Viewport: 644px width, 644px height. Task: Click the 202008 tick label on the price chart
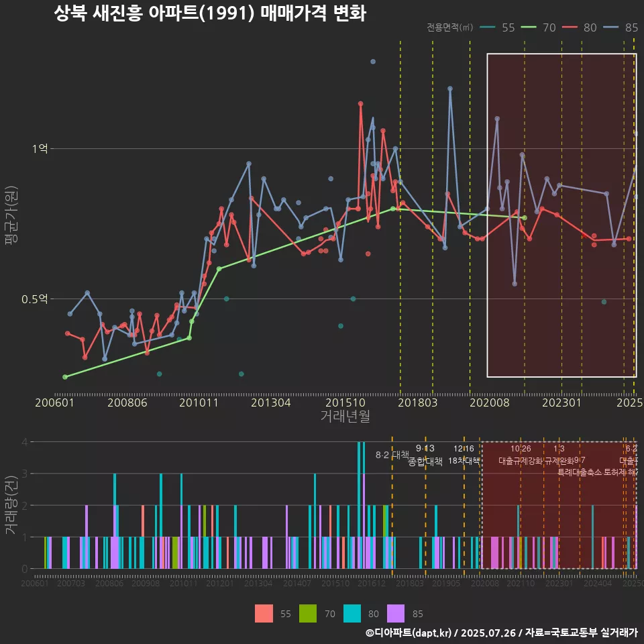pyautogui.click(x=490, y=402)
